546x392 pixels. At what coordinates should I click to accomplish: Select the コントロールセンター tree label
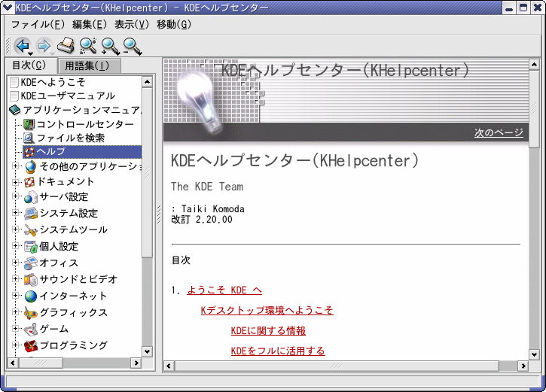(x=85, y=124)
